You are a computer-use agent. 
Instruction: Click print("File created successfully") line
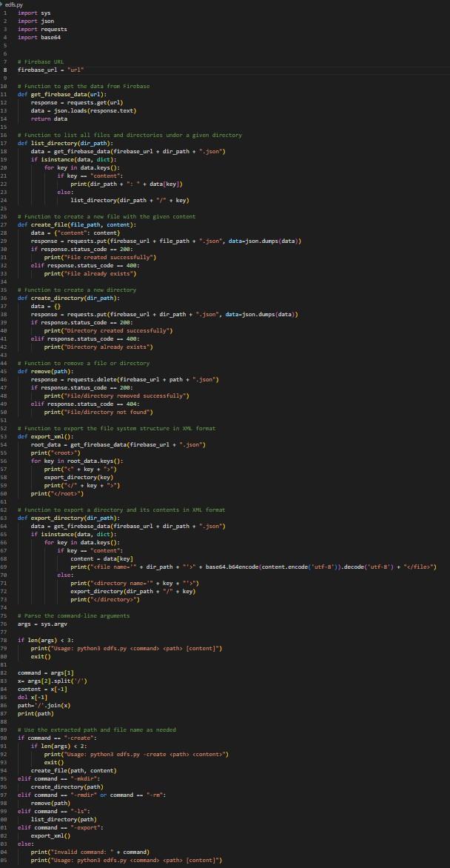[x=100, y=257]
